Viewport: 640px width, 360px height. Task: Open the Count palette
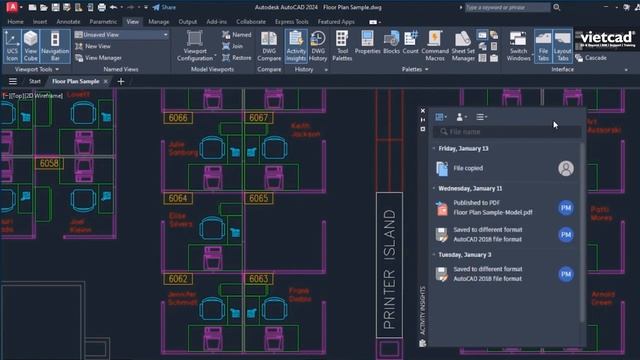click(x=410, y=43)
